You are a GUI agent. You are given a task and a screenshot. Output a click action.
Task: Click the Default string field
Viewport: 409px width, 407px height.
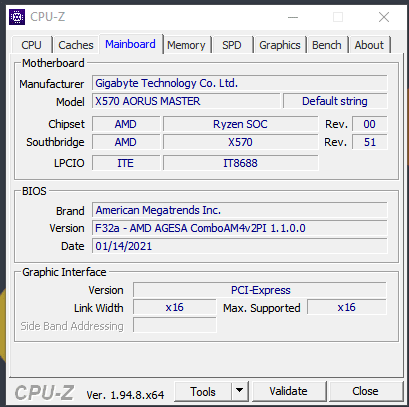(x=335, y=101)
